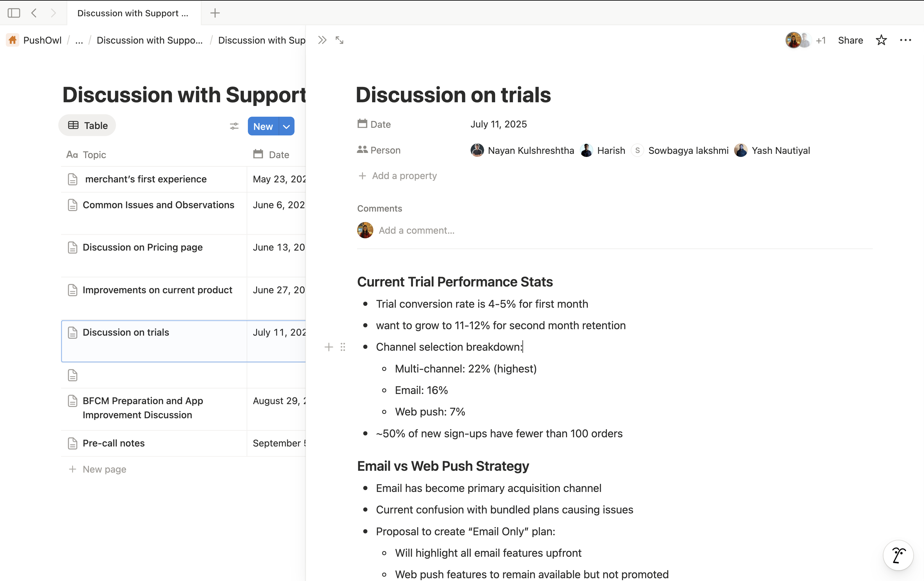Show hidden collaborators via +1 badge

click(x=822, y=40)
